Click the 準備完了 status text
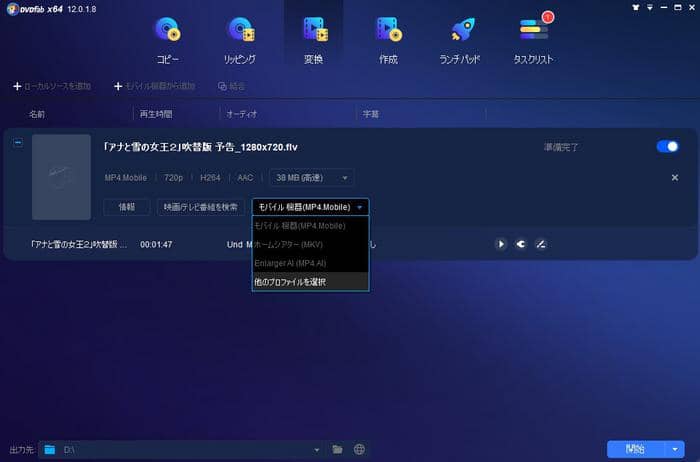This screenshot has height=462, width=700. 561,147
